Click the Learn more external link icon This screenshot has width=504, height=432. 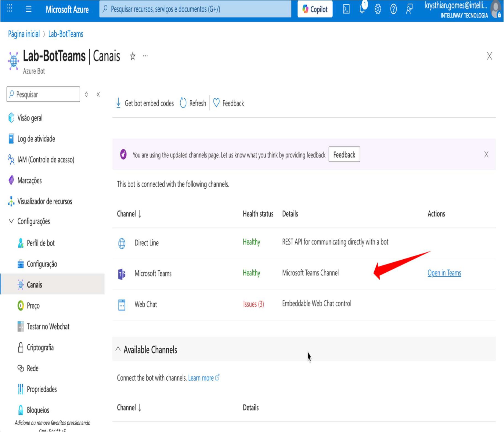pos(217,377)
